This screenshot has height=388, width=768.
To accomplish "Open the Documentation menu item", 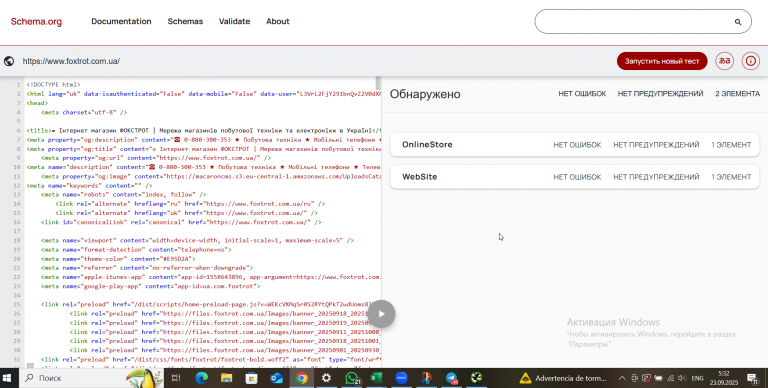I will 121,22.
